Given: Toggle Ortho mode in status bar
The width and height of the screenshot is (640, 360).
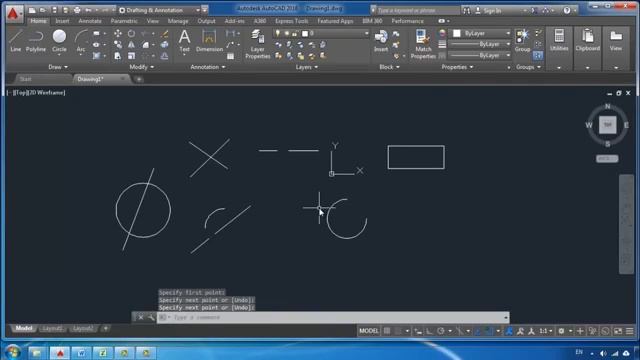Looking at the screenshot, I should tap(429, 331).
